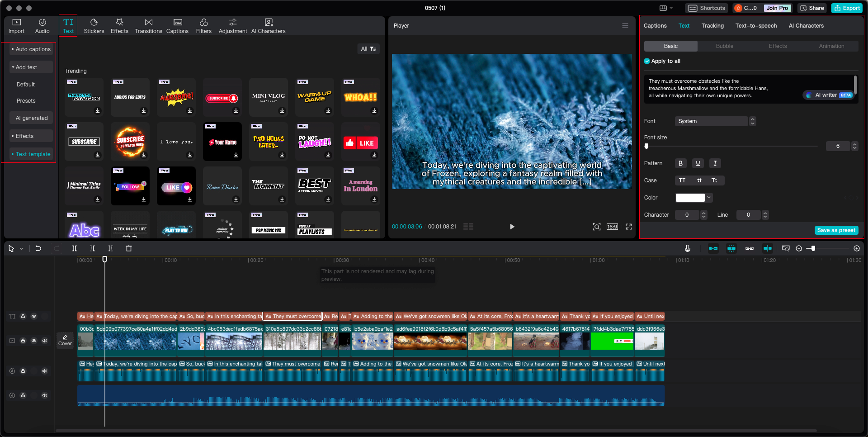Open the Stickers panel
This screenshot has height=437, width=868.
click(94, 26)
